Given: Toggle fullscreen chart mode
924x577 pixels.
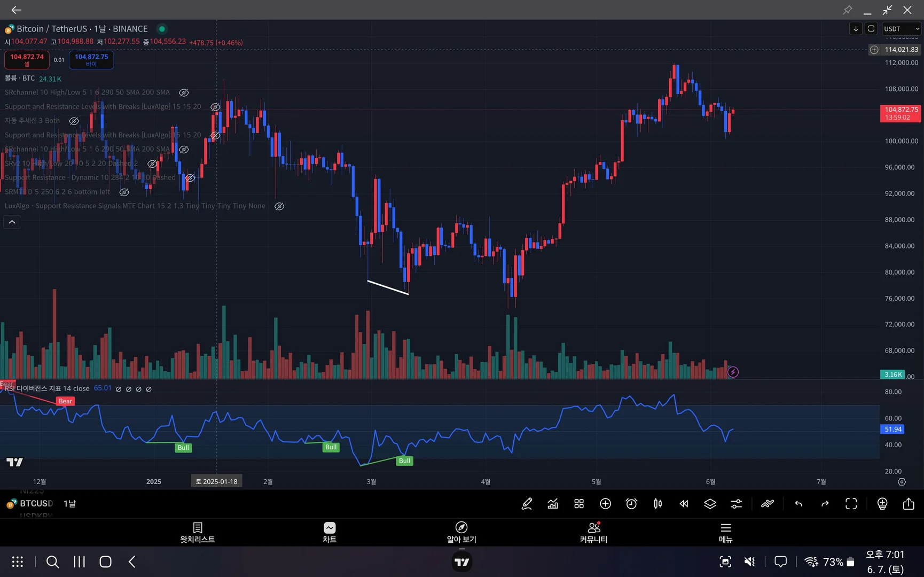Looking at the screenshot, I should click(x=851, y=504).
